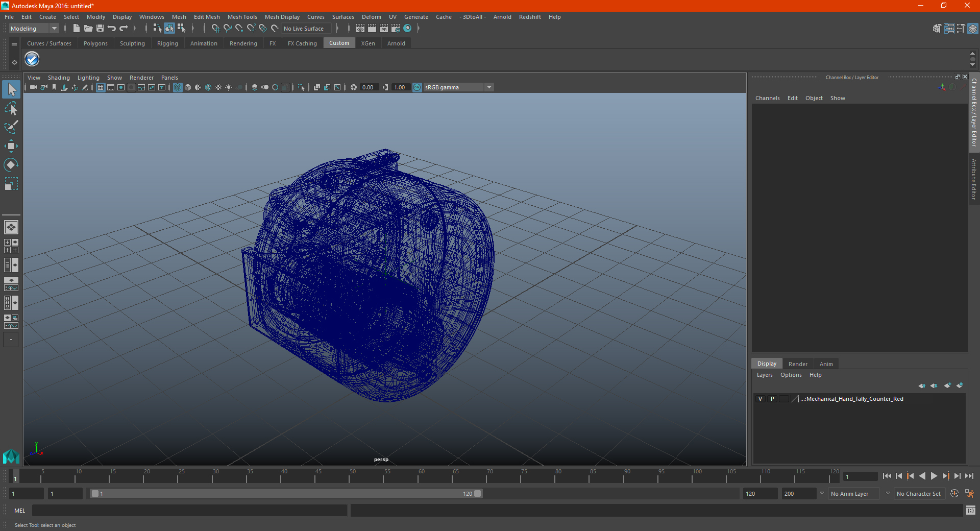This screenshot has width=980, height=531.
Task: Toggle auto keyframe button
Action: pyautogui.click(x=954, y=493)
